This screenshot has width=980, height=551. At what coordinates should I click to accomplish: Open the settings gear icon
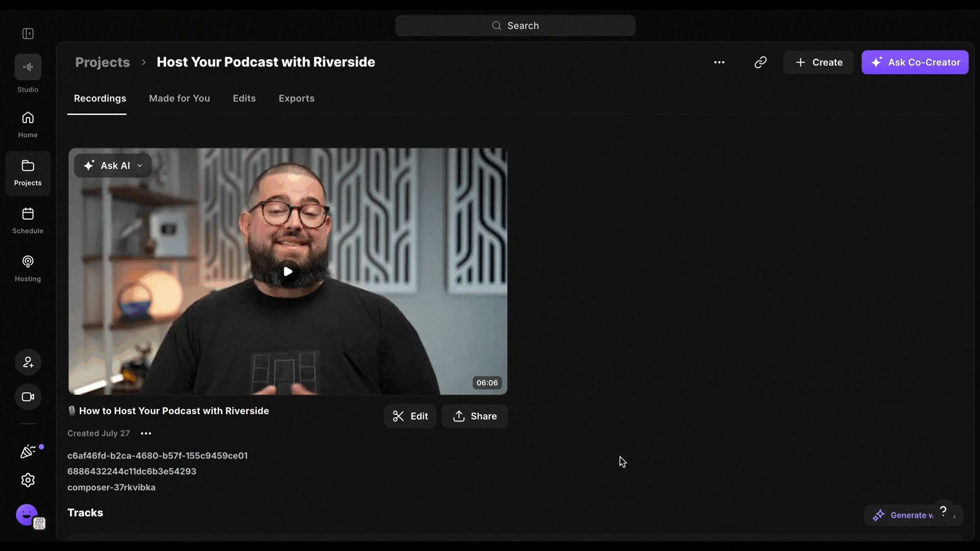click(x=28, y=480)
